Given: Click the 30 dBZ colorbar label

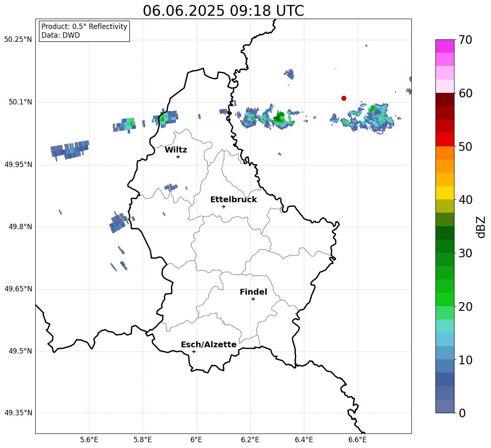Looking at the screenshot, I should [x=465, y=253].
